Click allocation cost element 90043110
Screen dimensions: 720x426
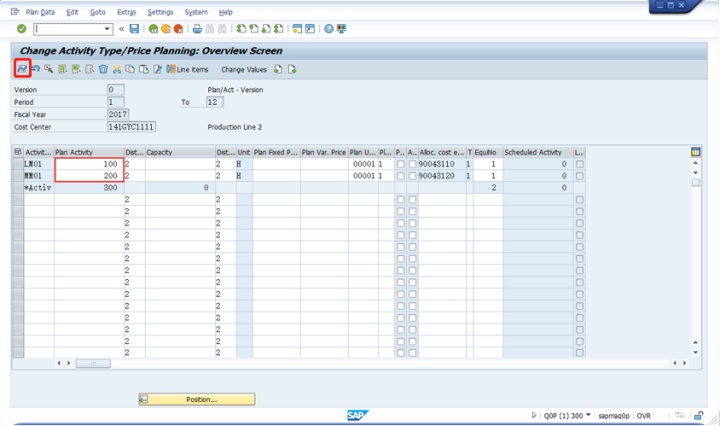point(441,164)
